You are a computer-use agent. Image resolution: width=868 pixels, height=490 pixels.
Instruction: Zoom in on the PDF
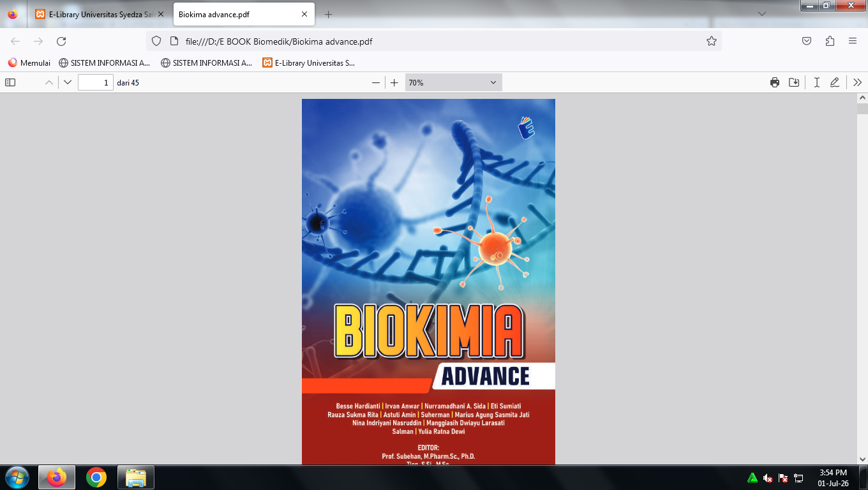394,82
